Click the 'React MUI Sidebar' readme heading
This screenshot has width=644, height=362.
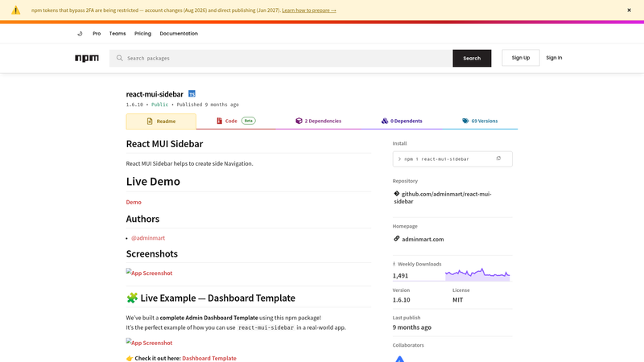pyautogui.click(x=164, y=144)
